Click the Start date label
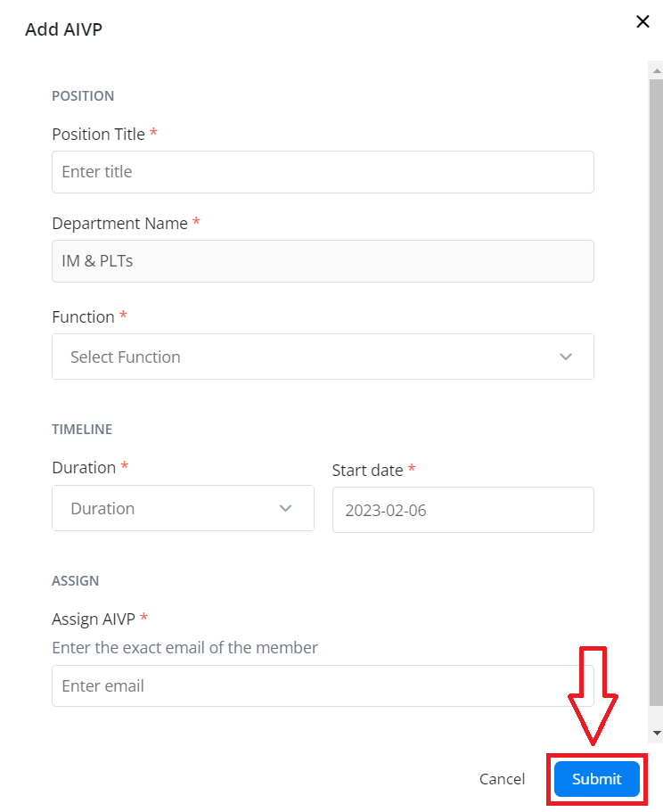Screen dimensions: 663x812 coord(367,471)
